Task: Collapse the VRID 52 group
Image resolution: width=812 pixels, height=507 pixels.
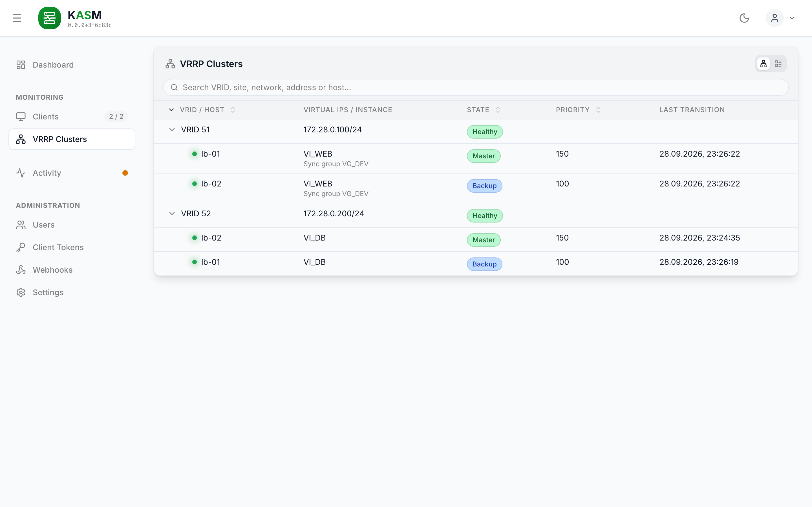Action: 172,214
